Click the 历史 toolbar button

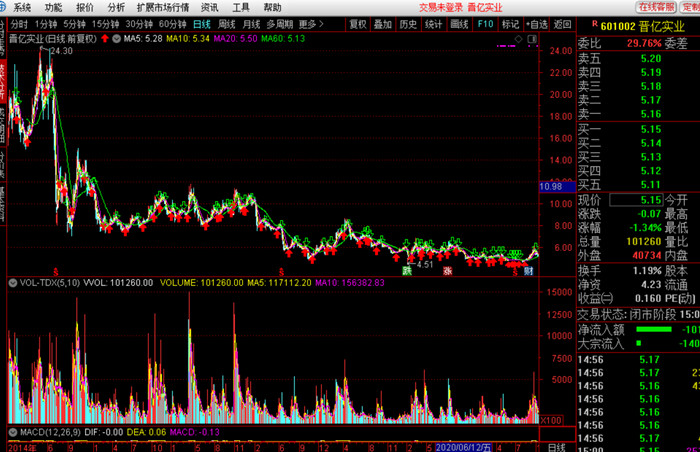408,24
